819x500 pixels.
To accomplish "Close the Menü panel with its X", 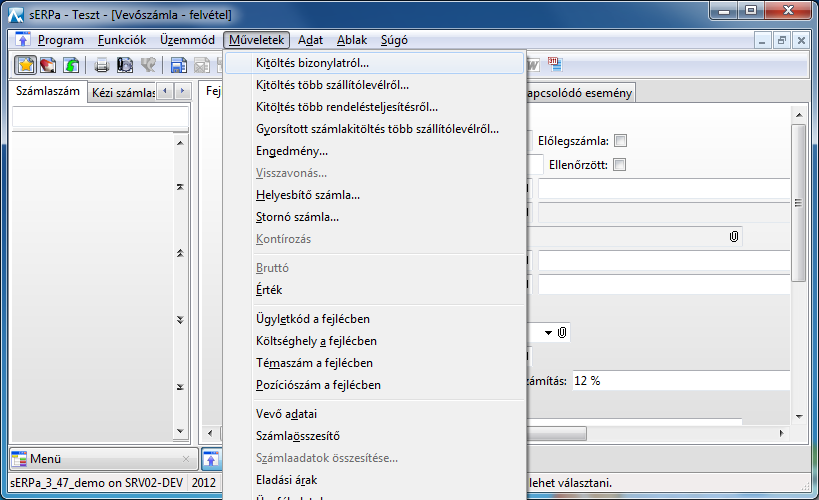I will point(186,459).
